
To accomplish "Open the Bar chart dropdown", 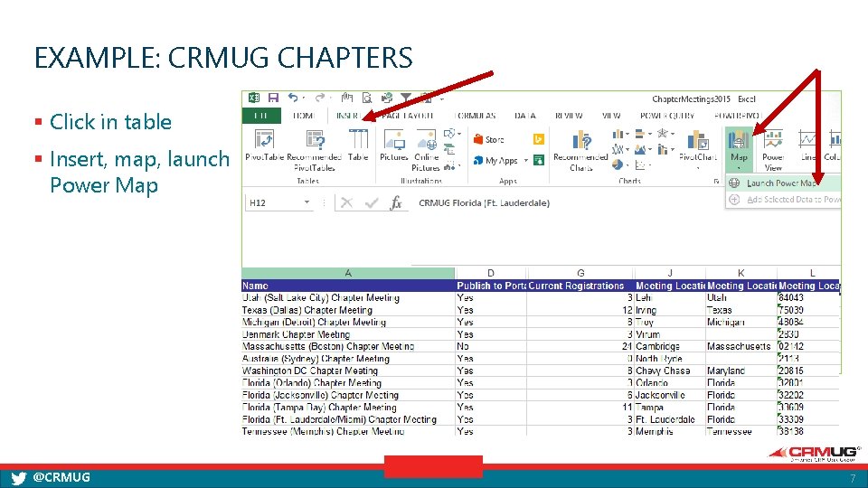I will (x=642, y=134).
